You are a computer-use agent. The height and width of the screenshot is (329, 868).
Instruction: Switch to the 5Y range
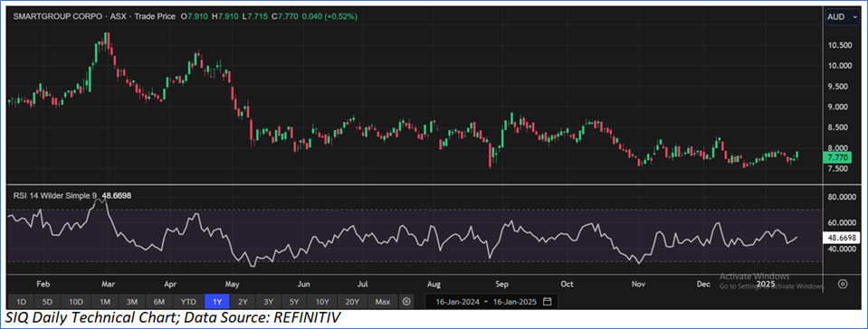[x=294, y=302]
